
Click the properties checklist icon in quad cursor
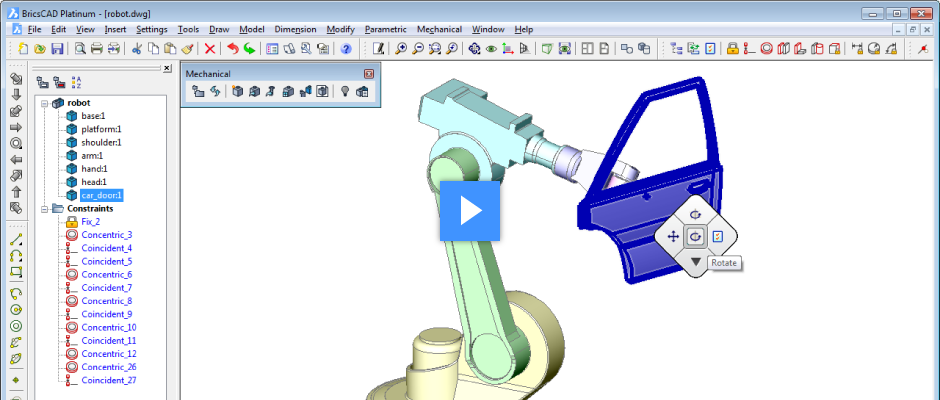click(718, 237)
